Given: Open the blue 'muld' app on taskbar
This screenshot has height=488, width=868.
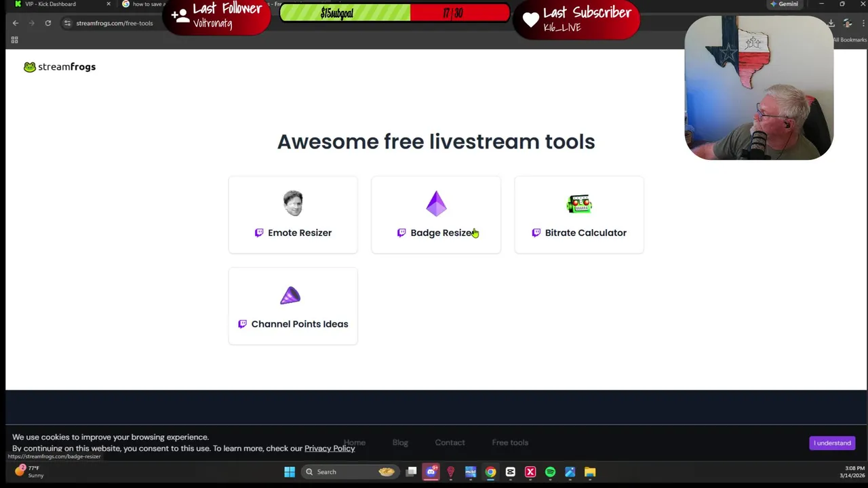Looking at the screenshot, I should pos(471,472).
